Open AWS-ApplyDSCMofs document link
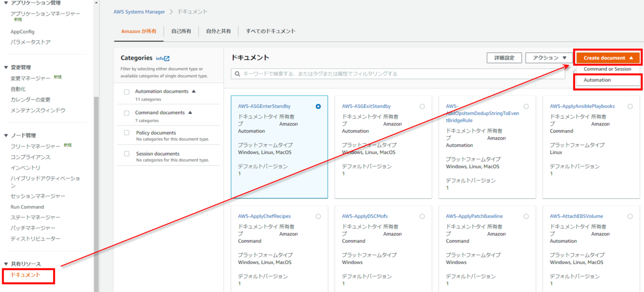 [x=364, y=216]
